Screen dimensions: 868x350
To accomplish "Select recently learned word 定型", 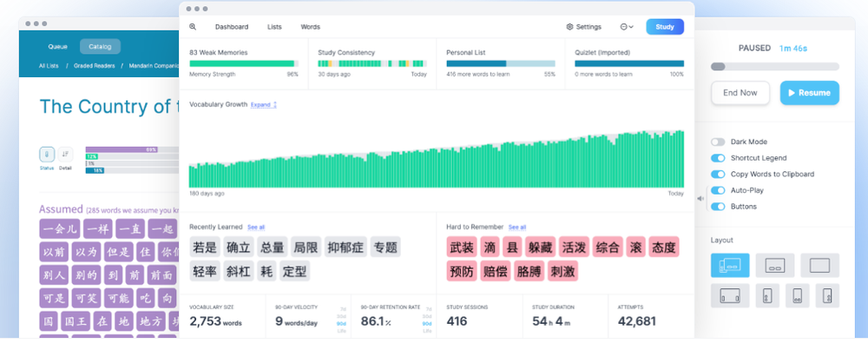I will tap(294, 271).
